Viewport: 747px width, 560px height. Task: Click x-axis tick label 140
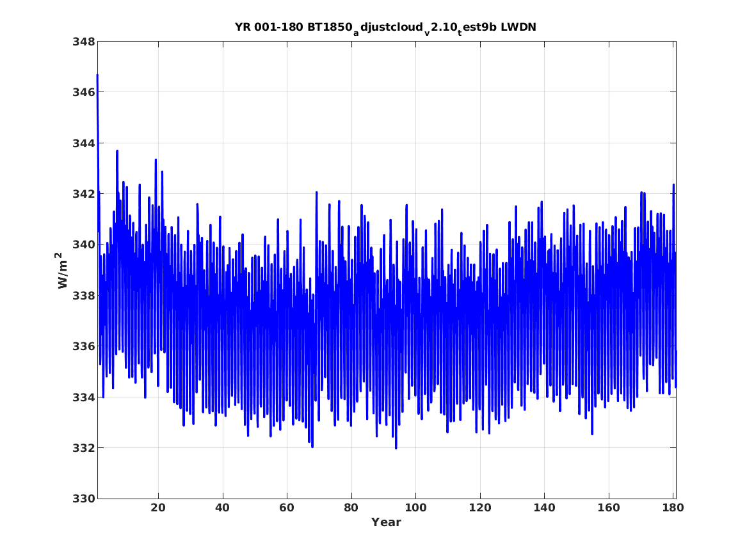click(x=544, y=508)
